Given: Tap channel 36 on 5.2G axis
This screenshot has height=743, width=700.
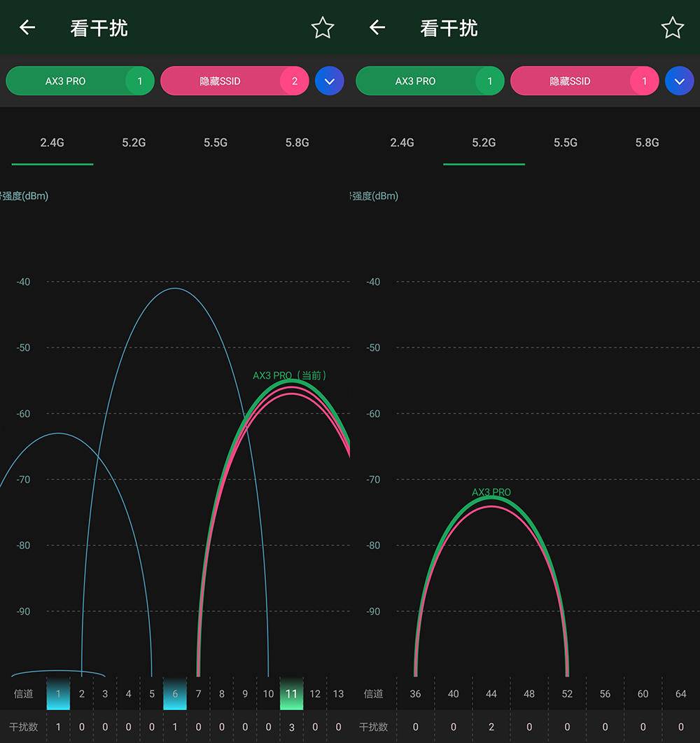Looking at the screenshot, I should tap(415, 694).
